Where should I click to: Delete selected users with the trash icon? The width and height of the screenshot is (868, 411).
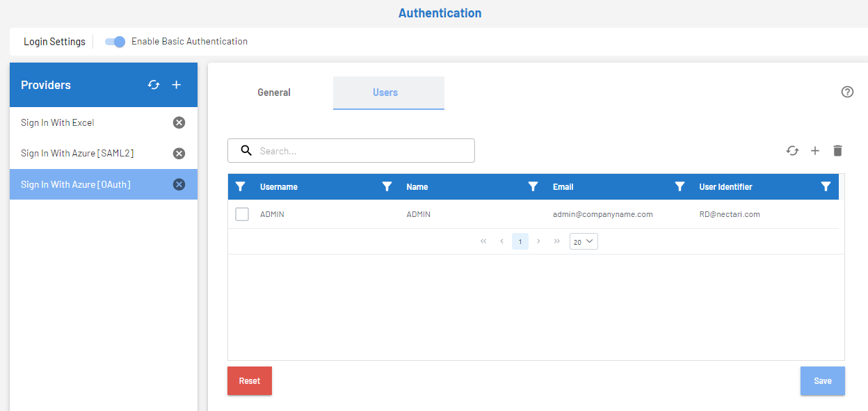tap(837, 150)
